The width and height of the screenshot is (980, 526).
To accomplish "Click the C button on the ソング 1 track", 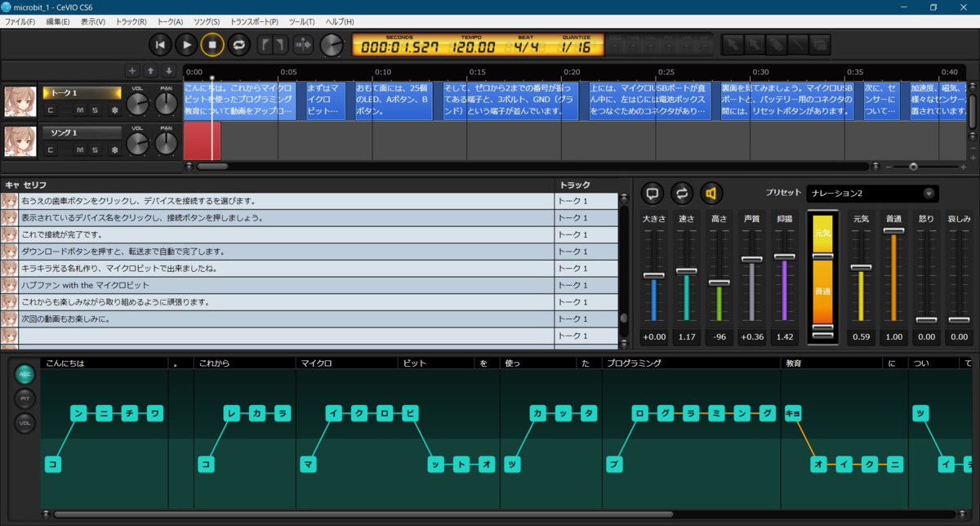I will coord(51,149).
